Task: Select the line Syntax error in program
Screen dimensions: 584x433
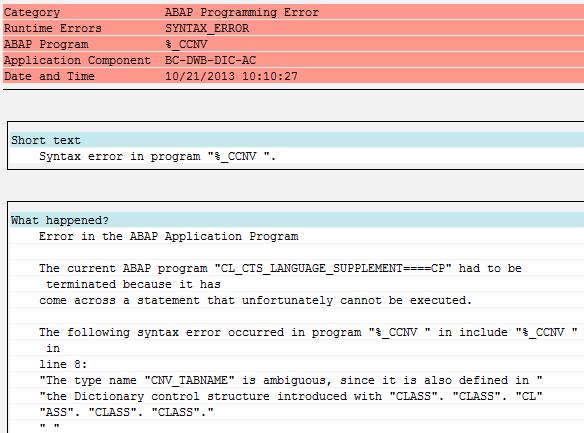Action: pos(158,156)
